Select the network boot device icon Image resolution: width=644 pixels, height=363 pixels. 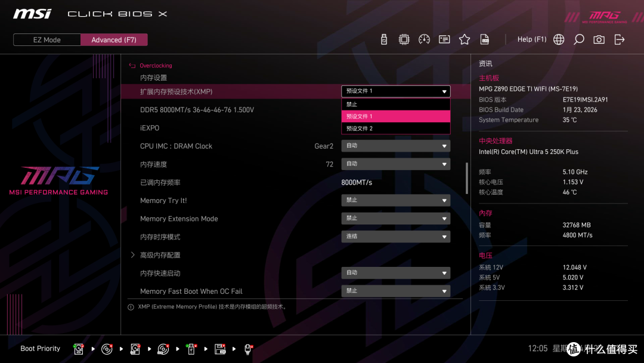click(x=248, y=349)
